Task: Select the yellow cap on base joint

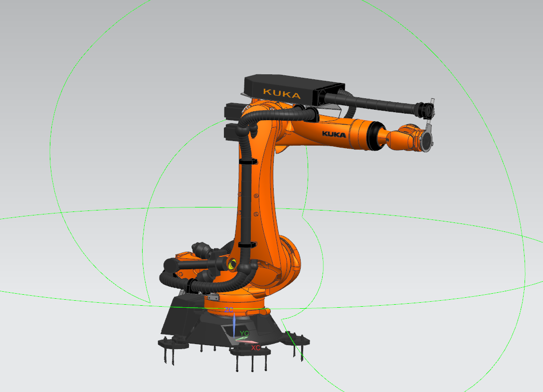Action: click(x=232, y=264)
